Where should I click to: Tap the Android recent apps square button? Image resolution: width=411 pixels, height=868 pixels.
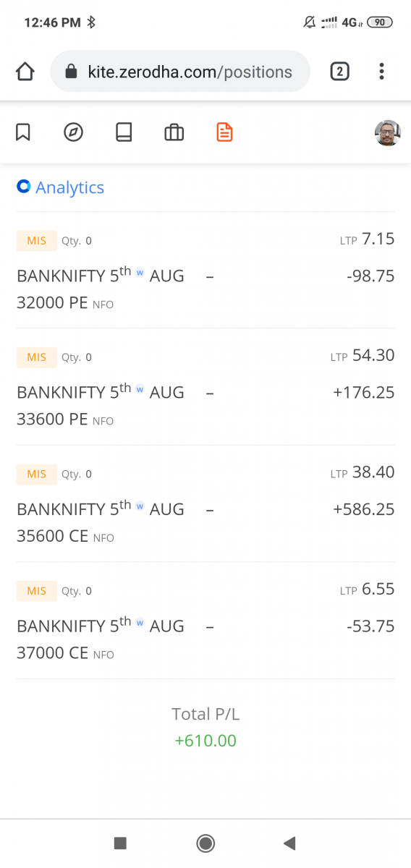point(120,843)
